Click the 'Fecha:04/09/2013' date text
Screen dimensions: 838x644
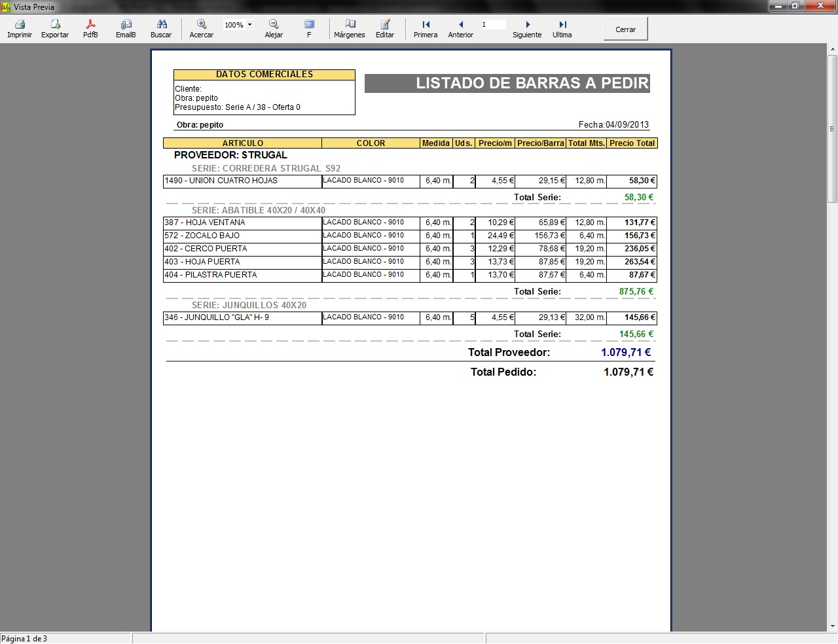pyautogui.click(x=613, y=124)
